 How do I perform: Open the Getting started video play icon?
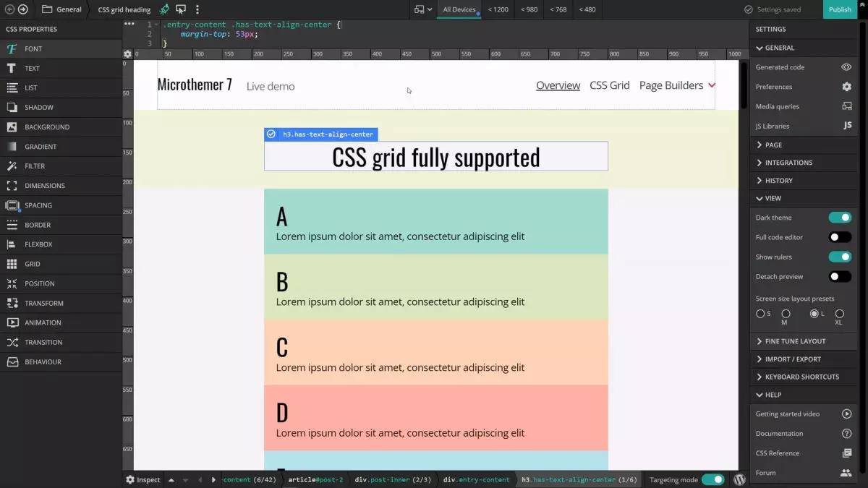pos(846,414)
